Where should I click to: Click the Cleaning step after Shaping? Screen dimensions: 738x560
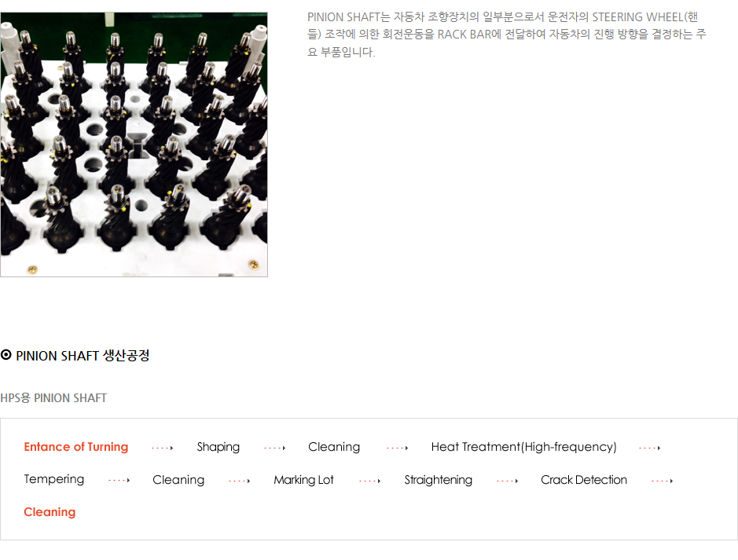click(334, 447)
